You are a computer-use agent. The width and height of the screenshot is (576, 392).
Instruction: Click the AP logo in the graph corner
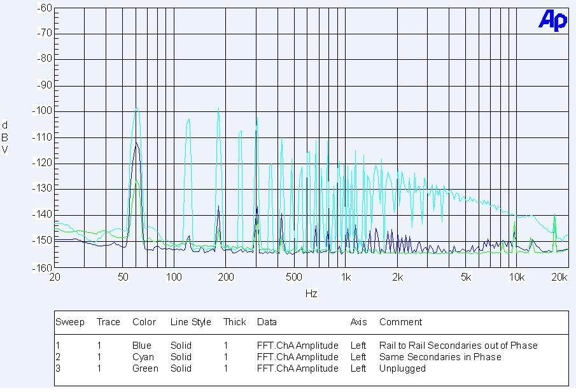click(x=552, y=20)
